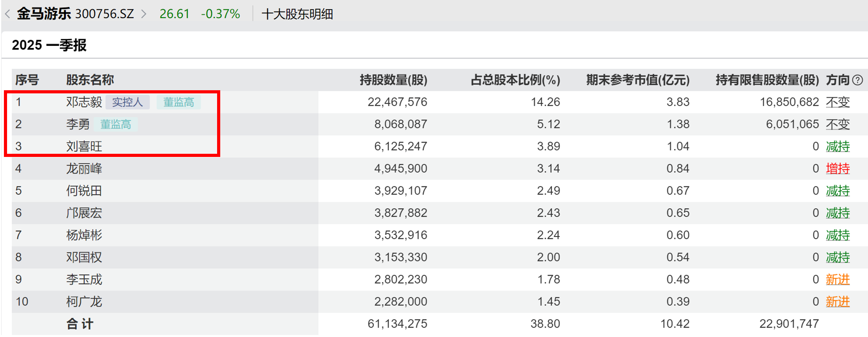
Task: Click the 2025 一季报 section heading
Action: (x=49, y=45)
